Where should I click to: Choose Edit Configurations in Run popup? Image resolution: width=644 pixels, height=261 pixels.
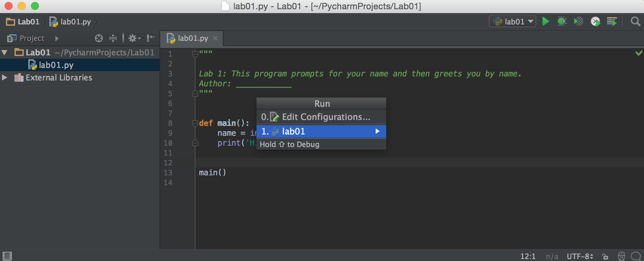pos(321,117)
